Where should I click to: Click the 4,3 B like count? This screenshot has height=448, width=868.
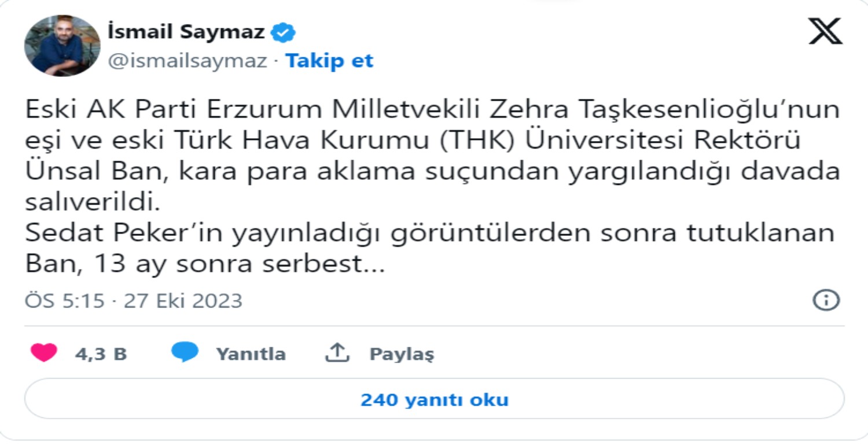point(101,353)
